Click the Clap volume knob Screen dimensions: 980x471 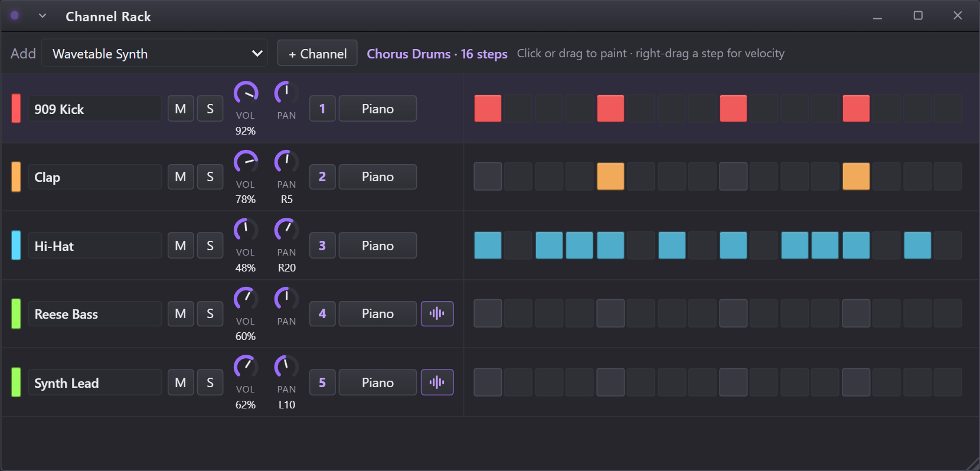pos(246,162)
